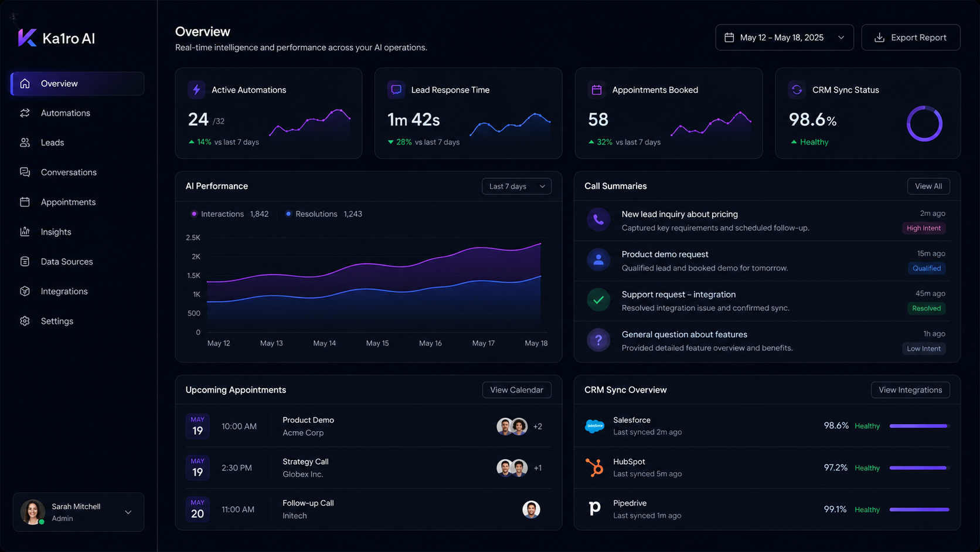980x552 pixels.
Task: Click the Lead Response Time message icon
Action: click(x=396, y=90)
